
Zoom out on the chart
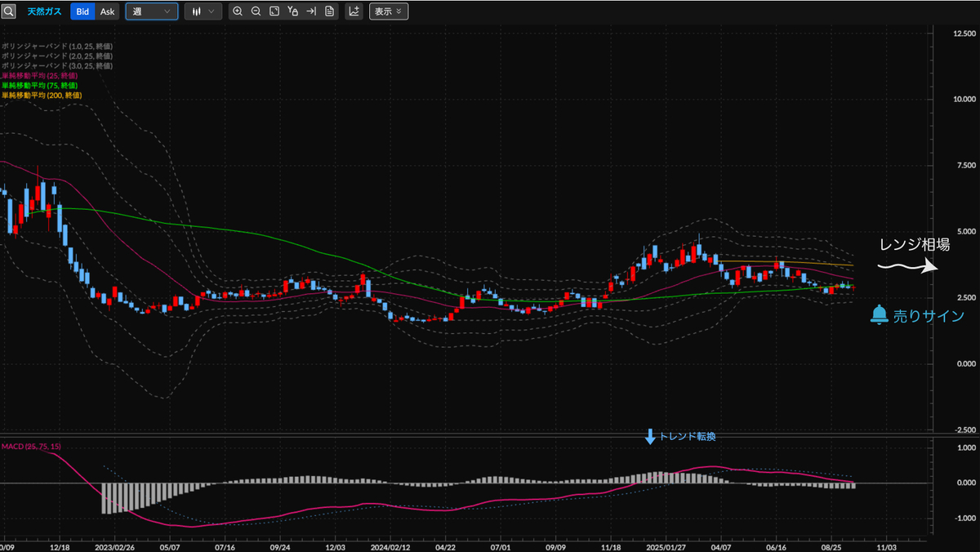click(x=256, y=11)
